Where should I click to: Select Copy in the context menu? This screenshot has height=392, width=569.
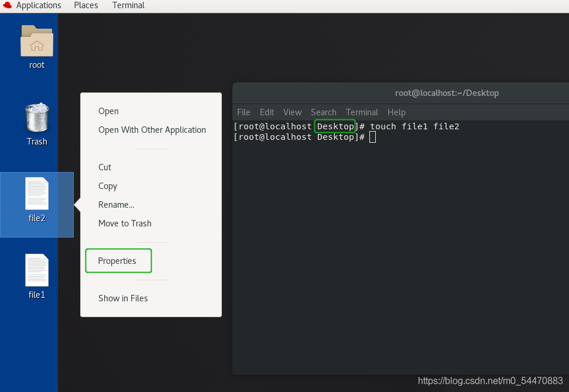pos(108,186)
